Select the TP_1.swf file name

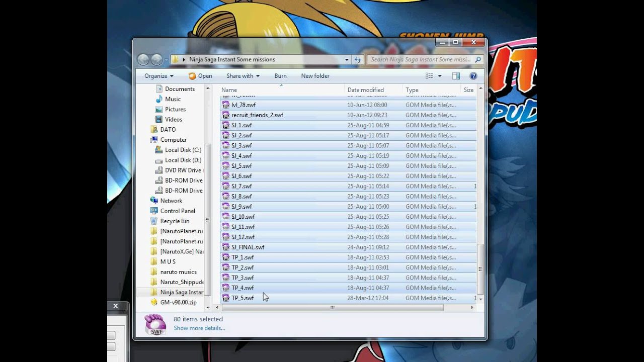[243, 257]
